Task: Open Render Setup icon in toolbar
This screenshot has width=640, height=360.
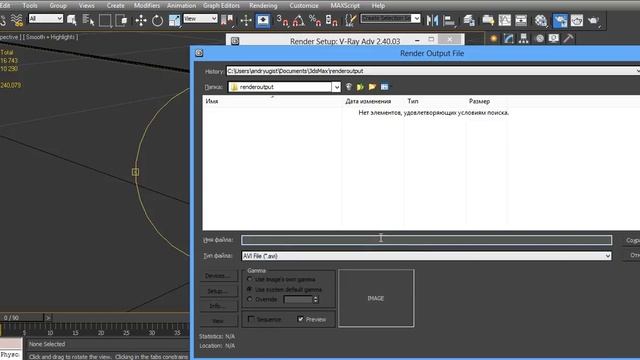Action: pyautogui.click(x=560, y=20)
